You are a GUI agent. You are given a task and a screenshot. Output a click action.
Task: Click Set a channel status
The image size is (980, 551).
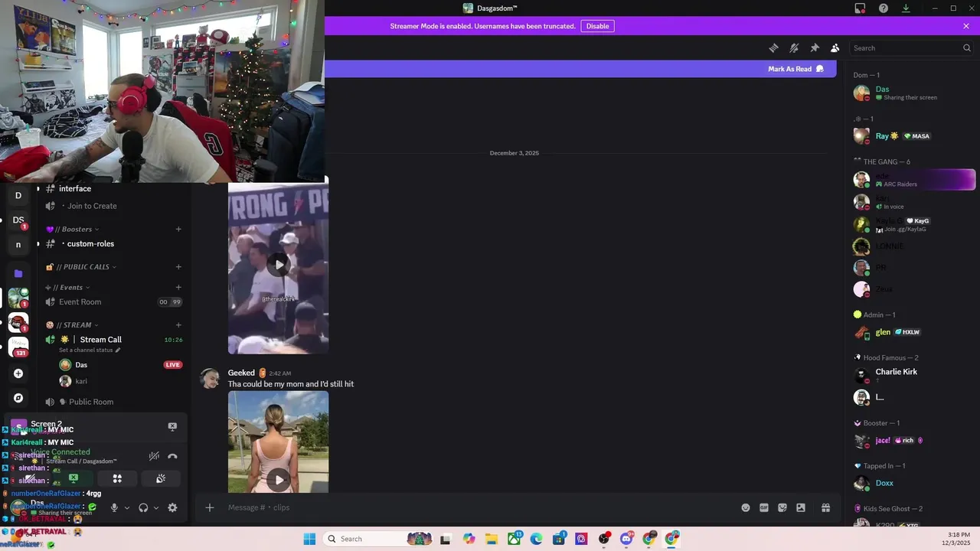tap(90, 350)
